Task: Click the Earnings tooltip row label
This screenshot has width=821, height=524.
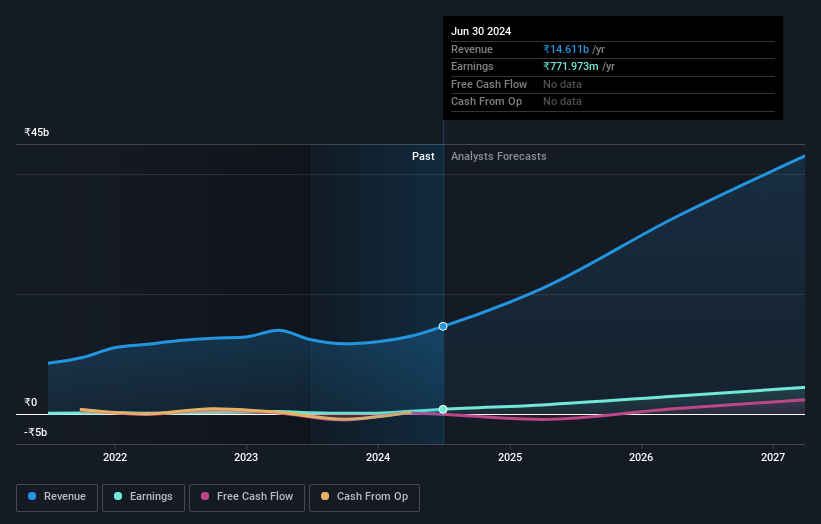Action: (x=472, y=66)
